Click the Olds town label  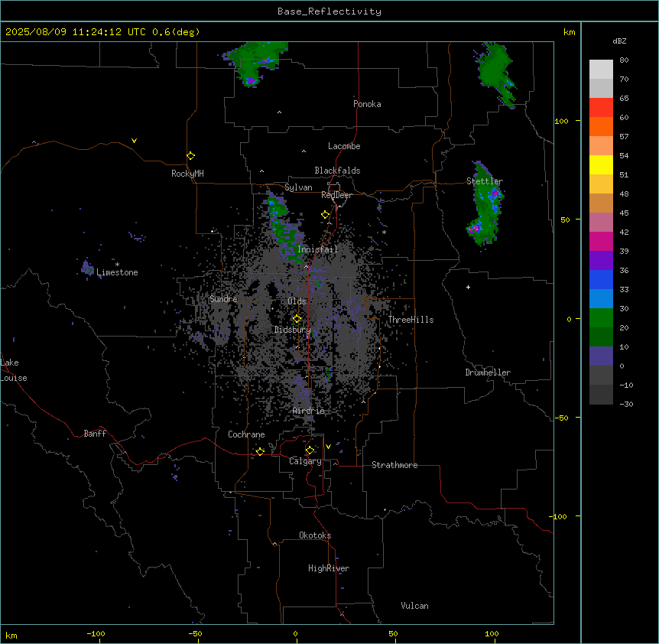[x=297, y=301]
